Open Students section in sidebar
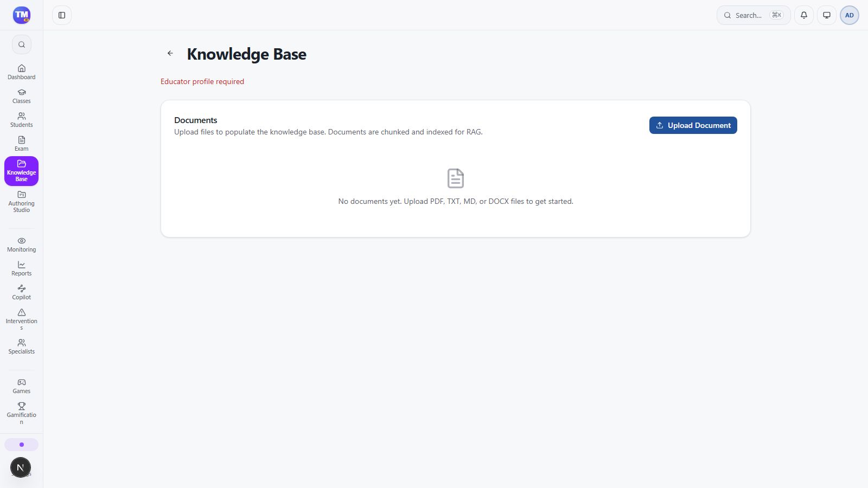 click(x=22, y=120)
